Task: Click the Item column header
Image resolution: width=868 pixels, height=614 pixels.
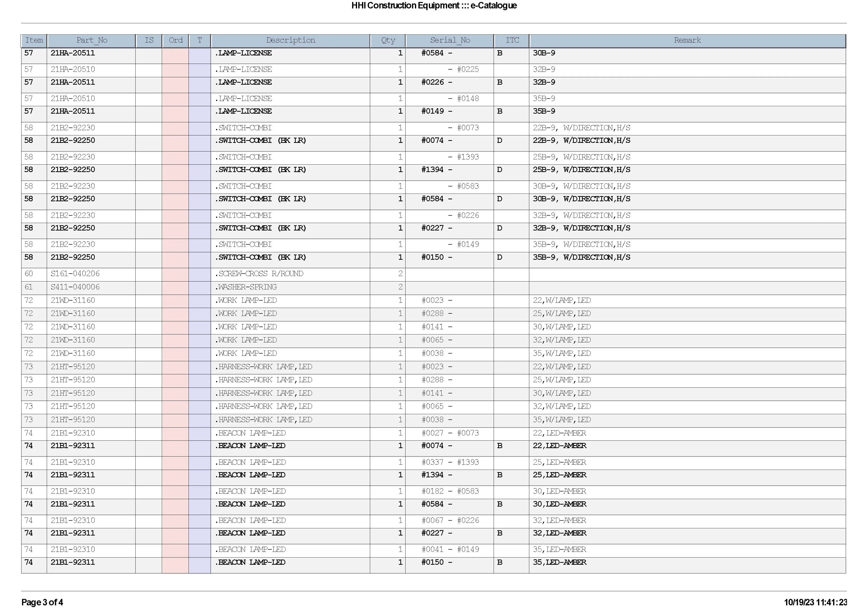Action: (x=34, y=41)
